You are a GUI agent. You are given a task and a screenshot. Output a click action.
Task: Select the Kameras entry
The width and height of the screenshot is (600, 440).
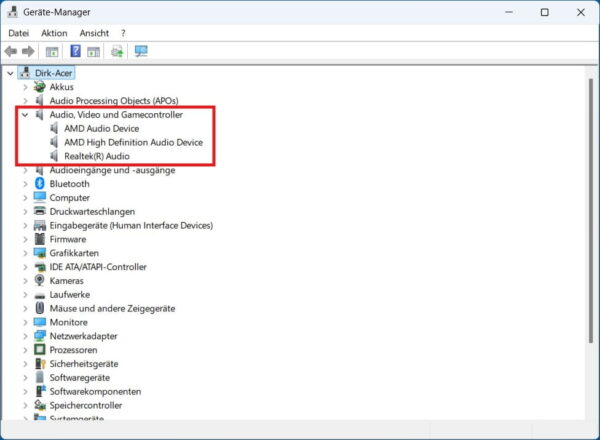[66, 281]
